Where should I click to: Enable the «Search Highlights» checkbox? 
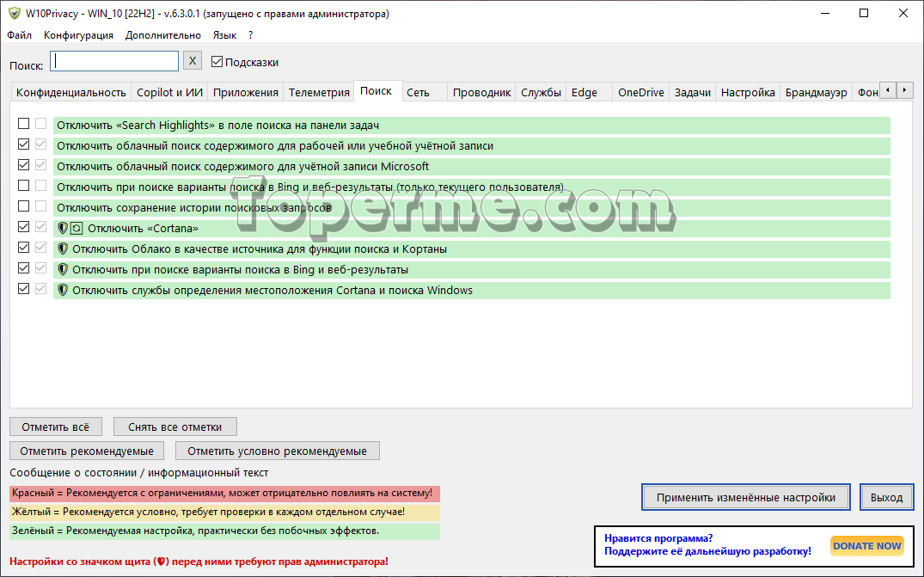pos(23,124)
